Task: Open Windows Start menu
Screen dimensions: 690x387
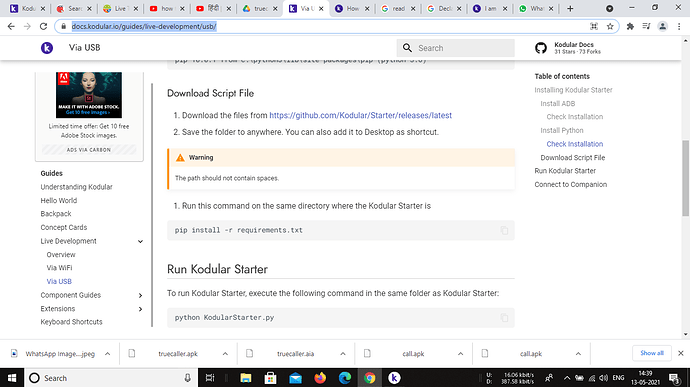Action: tap(12, 378)
